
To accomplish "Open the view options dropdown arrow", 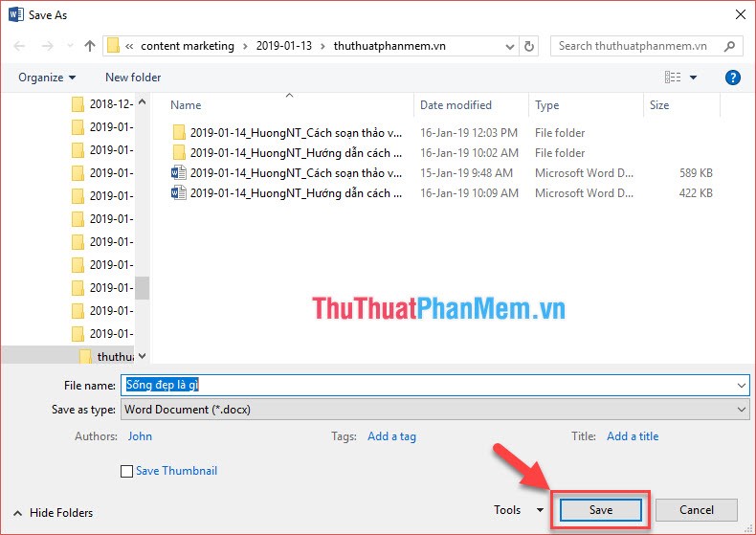I will coord(694,78).
